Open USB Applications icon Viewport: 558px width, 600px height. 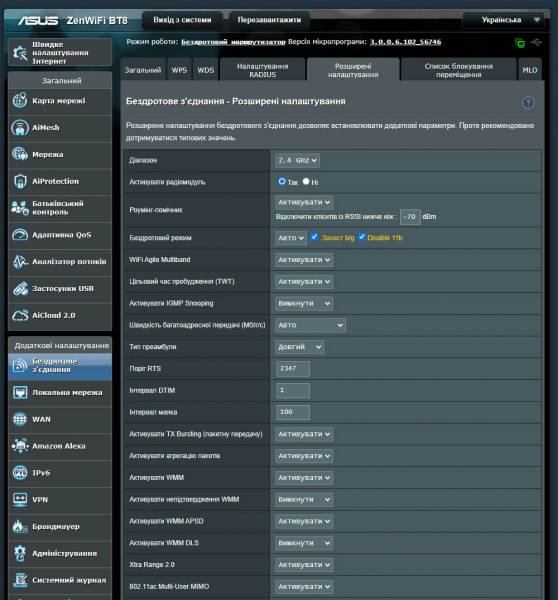[x=20, y=289]
